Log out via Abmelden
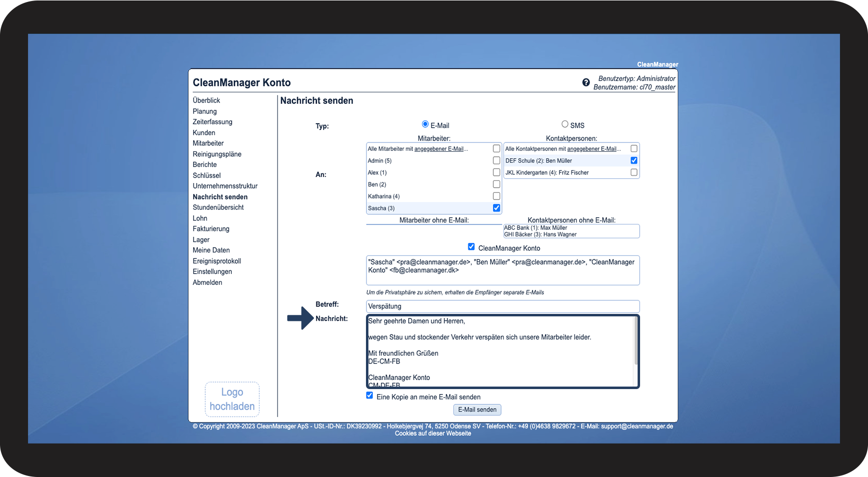868x477 pixels. pos(207,282)
